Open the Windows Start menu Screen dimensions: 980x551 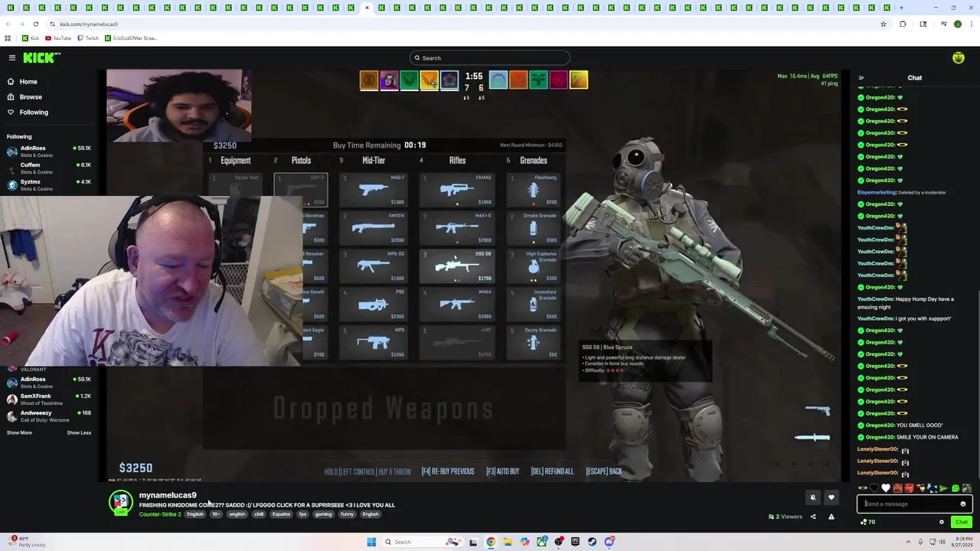(x=371, y=542)
